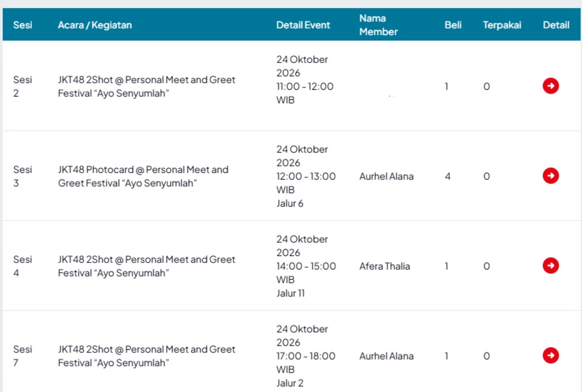582x392 pixels.
Task: Click the 11:00 - 12:00 WIB event detail
Action: point(305,80)
